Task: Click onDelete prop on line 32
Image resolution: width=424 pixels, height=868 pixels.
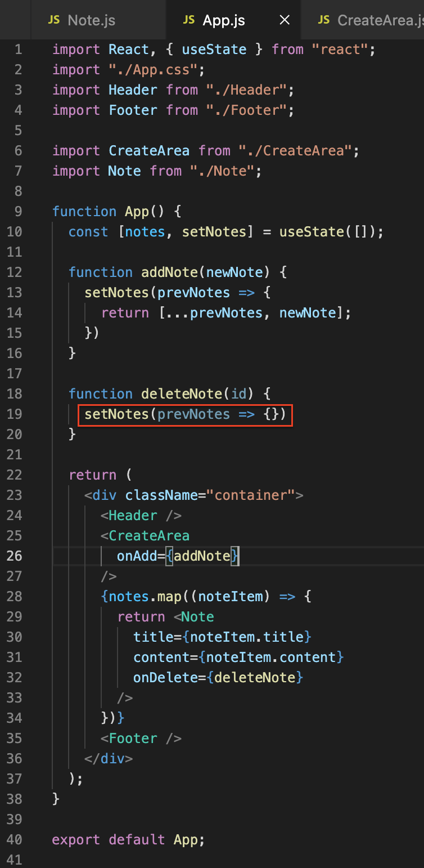Action: click(x=165, y=677)
